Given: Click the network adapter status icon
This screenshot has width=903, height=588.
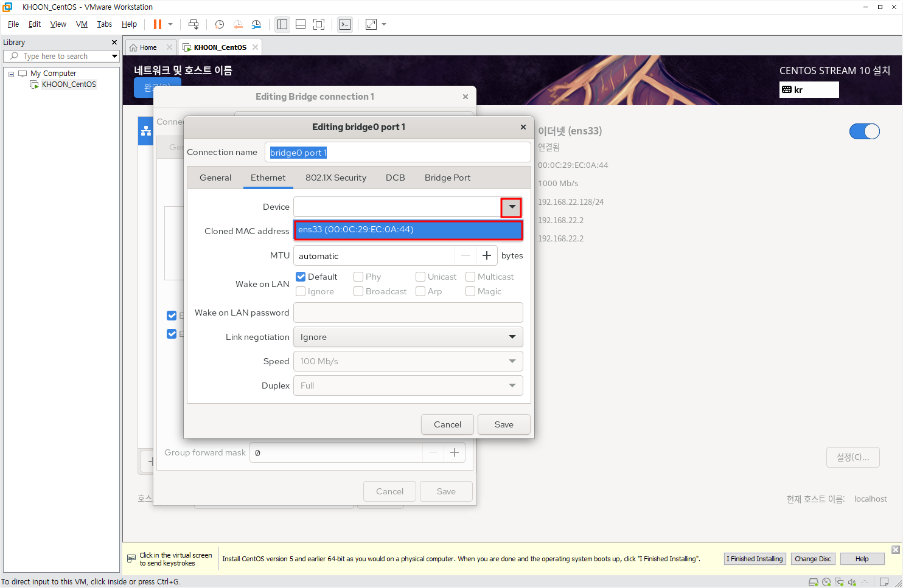Looking at the screenshot, I should pyautogui.click(x=839, y=582).
